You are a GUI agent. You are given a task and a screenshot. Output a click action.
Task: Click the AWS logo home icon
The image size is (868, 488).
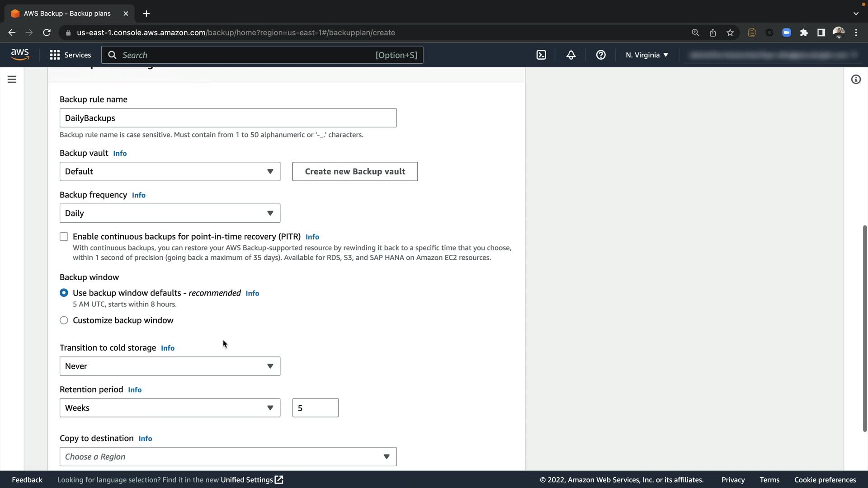(20, 55)
